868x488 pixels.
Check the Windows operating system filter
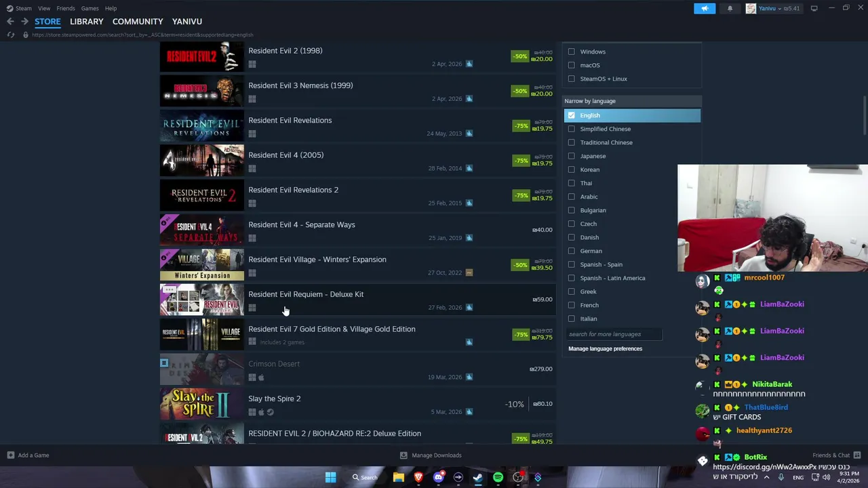tap(571, 52)
